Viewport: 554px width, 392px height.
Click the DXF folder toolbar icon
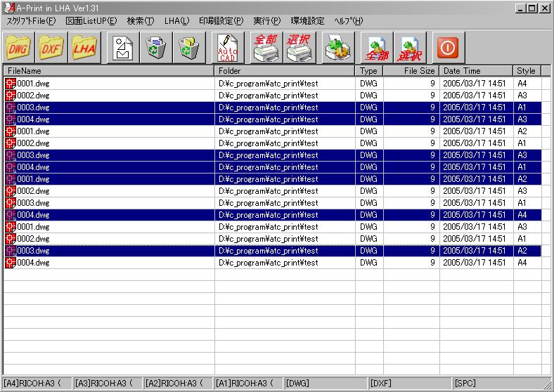click(51, 48)
